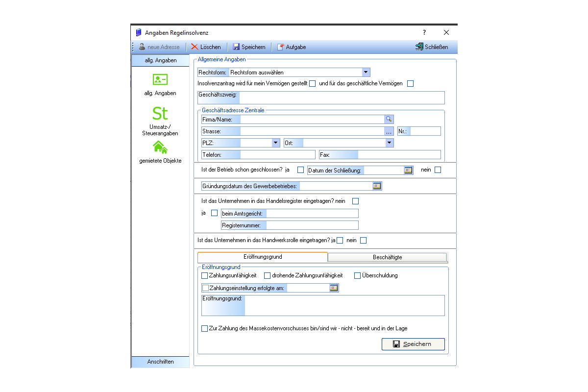The height and width of the screenshot is (392, 588).
Task: Toggle the Überschuldung checkbox
Action: [358, 275]
